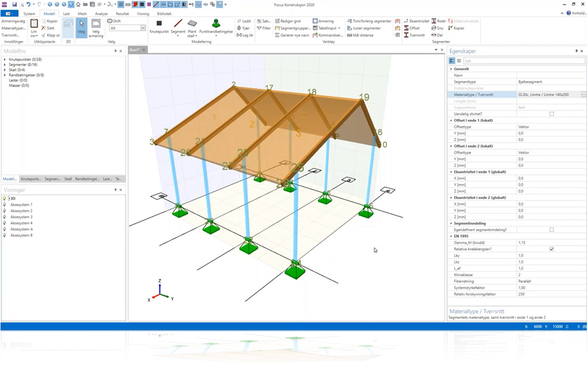588x378 pixels.
Task: Open the Innhold help link
Action: pyautogui.click(x=576, y=13)
